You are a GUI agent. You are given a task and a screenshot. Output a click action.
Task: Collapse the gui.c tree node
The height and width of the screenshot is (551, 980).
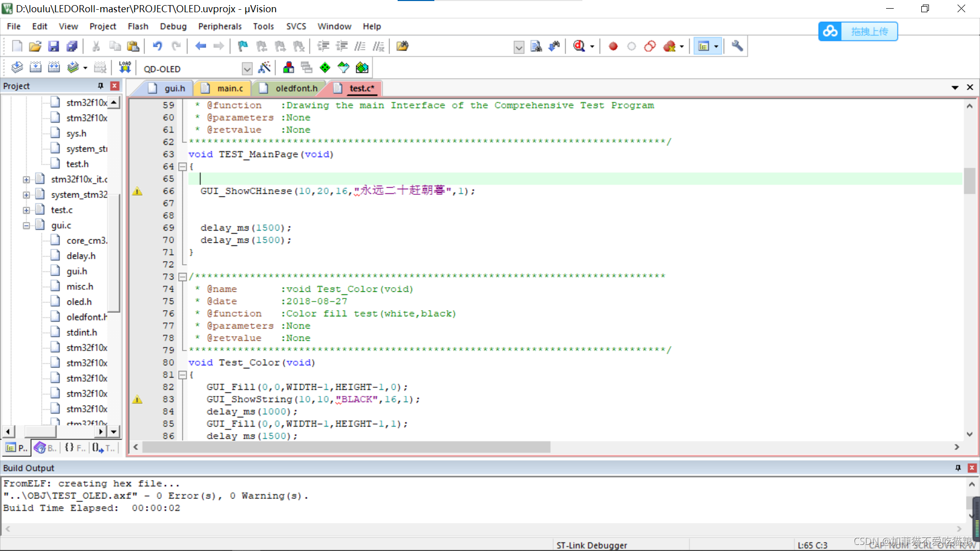26,226
